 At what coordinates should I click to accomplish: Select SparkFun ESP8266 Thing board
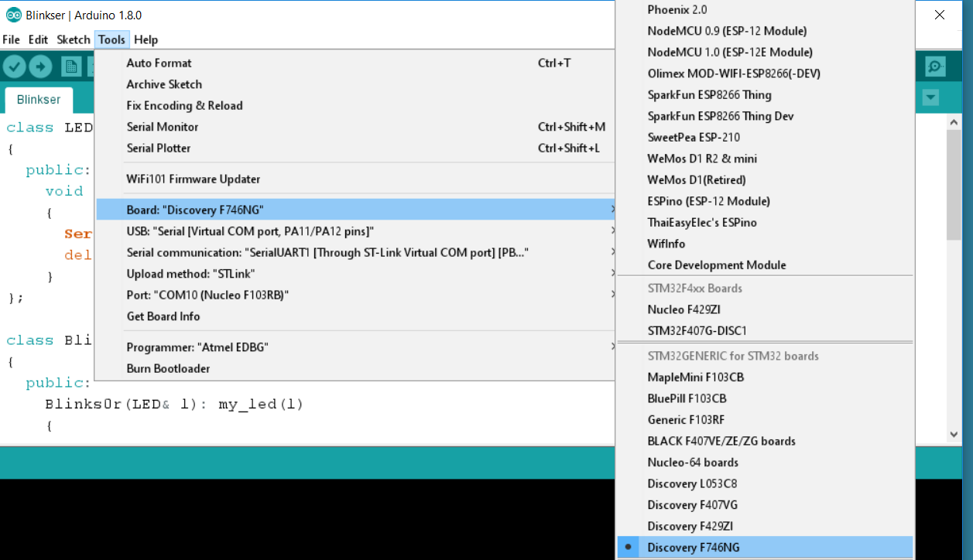pyautogui.click(x=765, y=94)
